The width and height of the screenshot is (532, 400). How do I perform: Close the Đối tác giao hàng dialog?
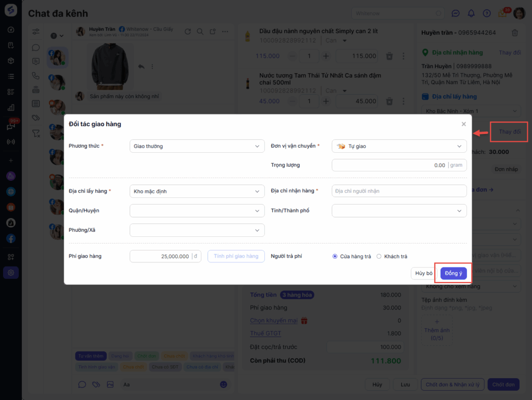464,124
